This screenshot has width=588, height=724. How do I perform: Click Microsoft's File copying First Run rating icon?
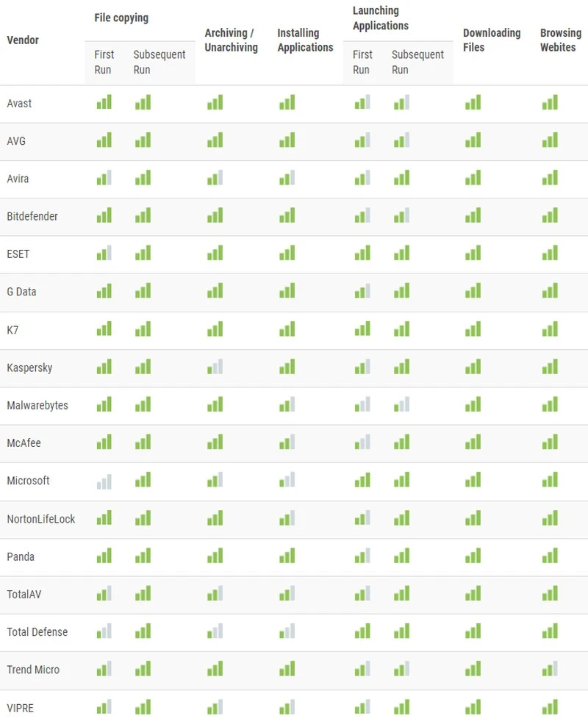[104, 481]
